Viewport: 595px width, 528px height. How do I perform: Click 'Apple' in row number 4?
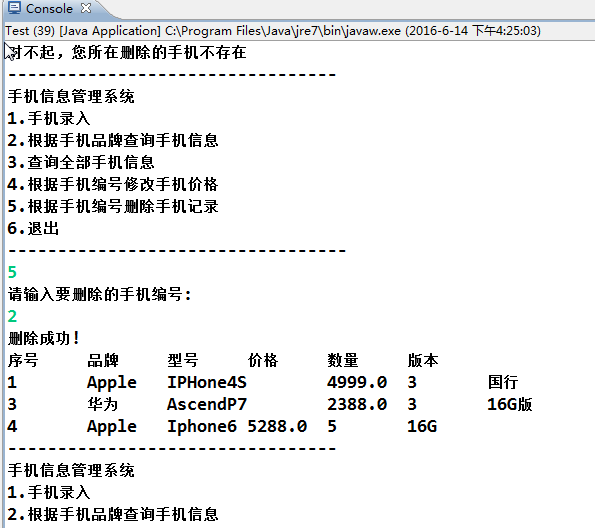point(112,427)
